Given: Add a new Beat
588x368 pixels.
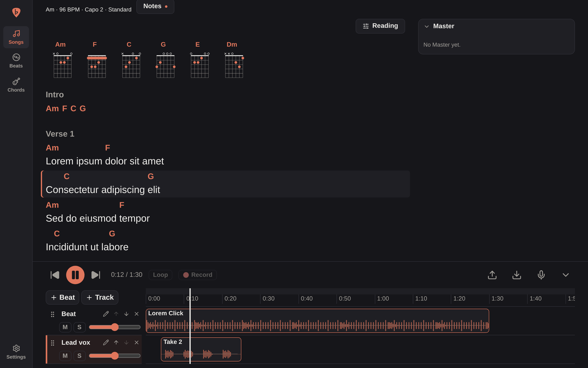Looking at the screenshot, I should (x=62, y=297).
